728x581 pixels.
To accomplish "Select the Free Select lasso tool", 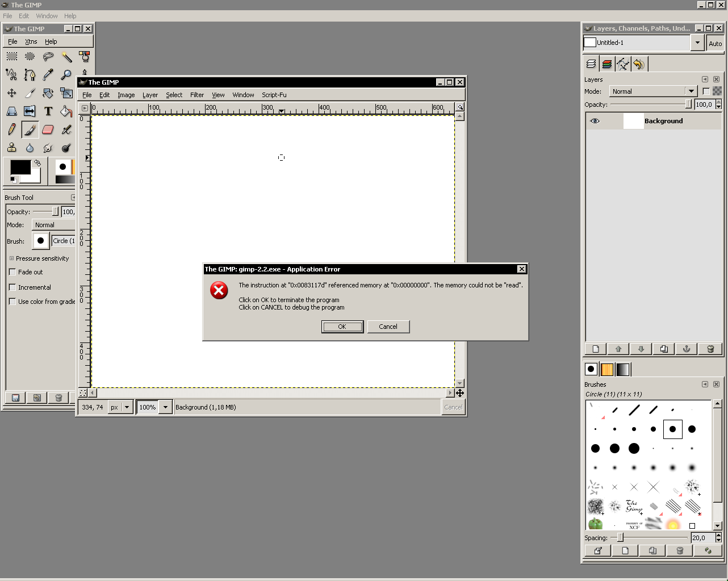I will (x=48, y=56).
